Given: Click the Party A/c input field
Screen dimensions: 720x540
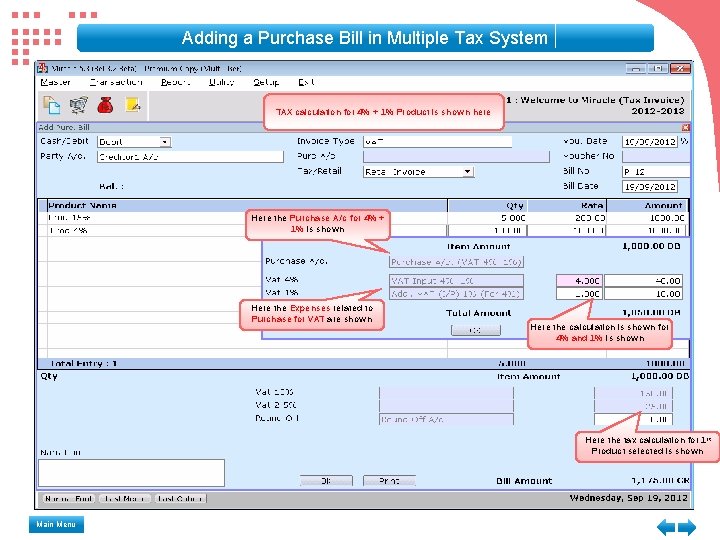Looking at the screenshot, I should [190, 157].
